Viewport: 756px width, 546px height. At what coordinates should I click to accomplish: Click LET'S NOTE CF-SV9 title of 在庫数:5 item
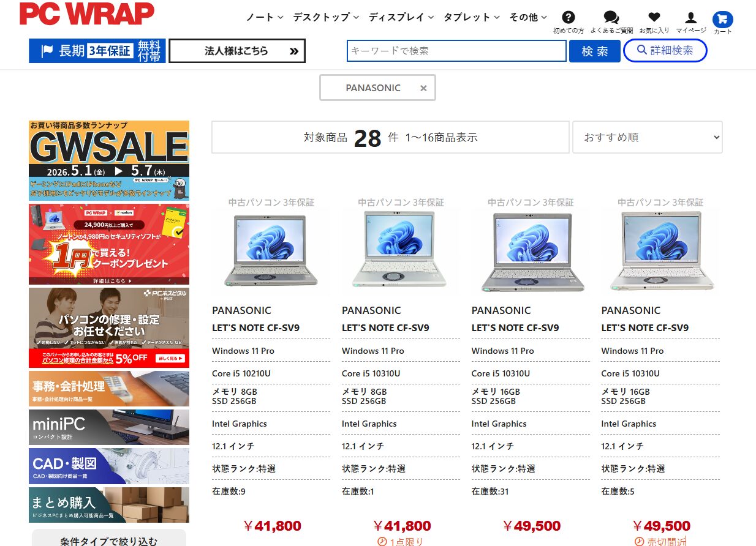[644, 327]
